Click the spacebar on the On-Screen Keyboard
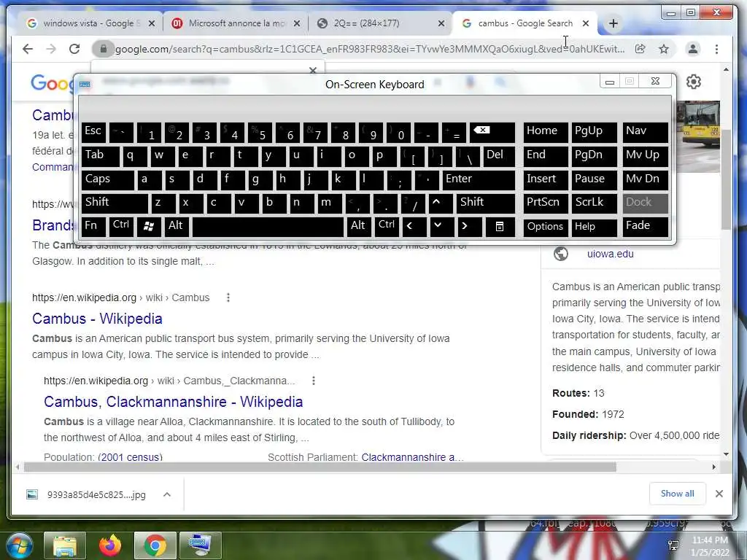This screenshot has width=747, height=560. (268, 227)
